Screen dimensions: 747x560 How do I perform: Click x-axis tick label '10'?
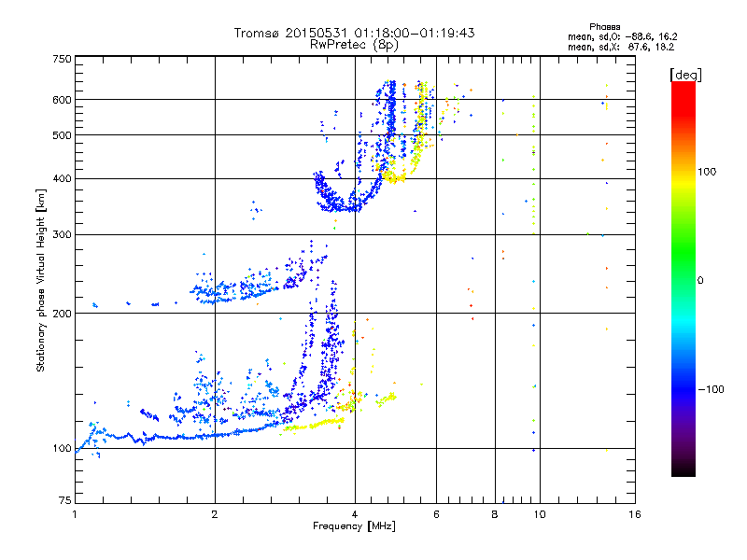point(540,514)
